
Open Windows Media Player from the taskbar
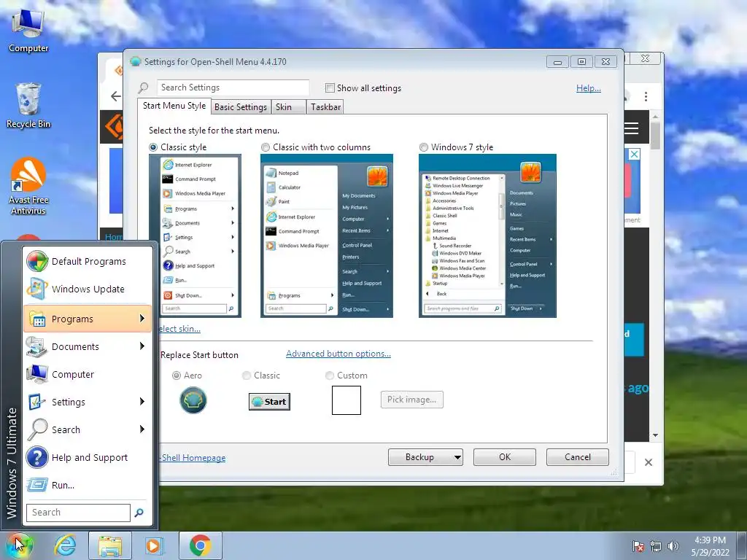coord(154,545)
